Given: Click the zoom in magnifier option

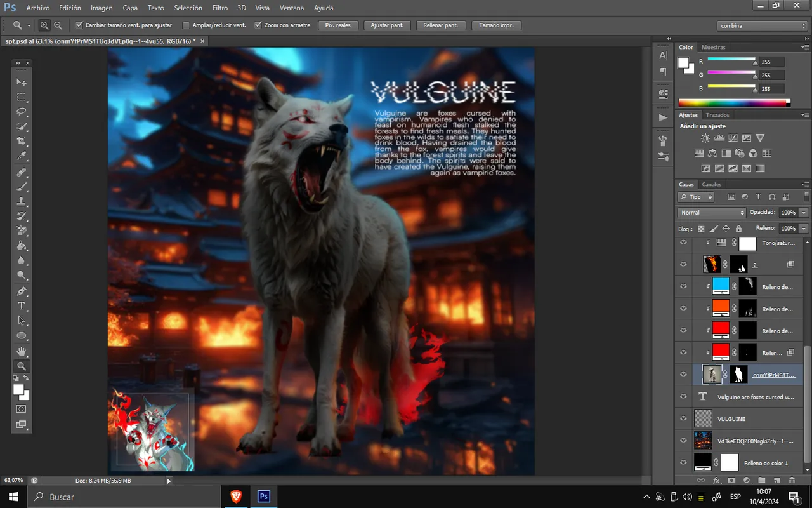Looking at the screenshot, I should tap(44, 25).
